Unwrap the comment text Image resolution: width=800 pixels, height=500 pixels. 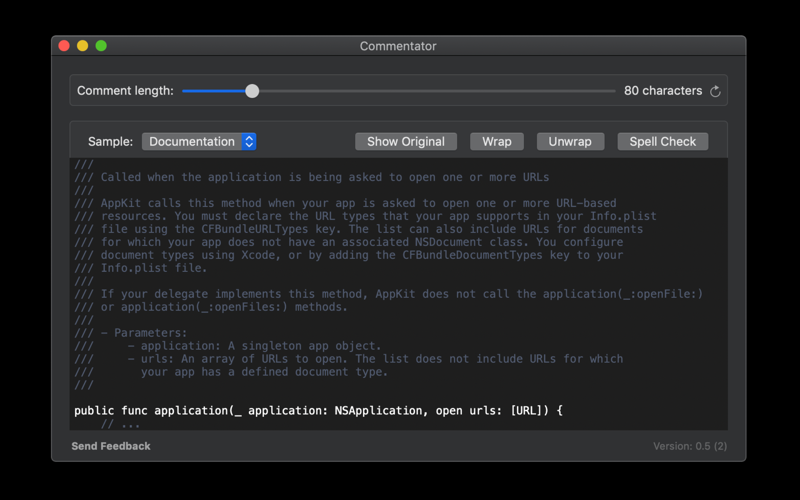[x=570, y=141]
